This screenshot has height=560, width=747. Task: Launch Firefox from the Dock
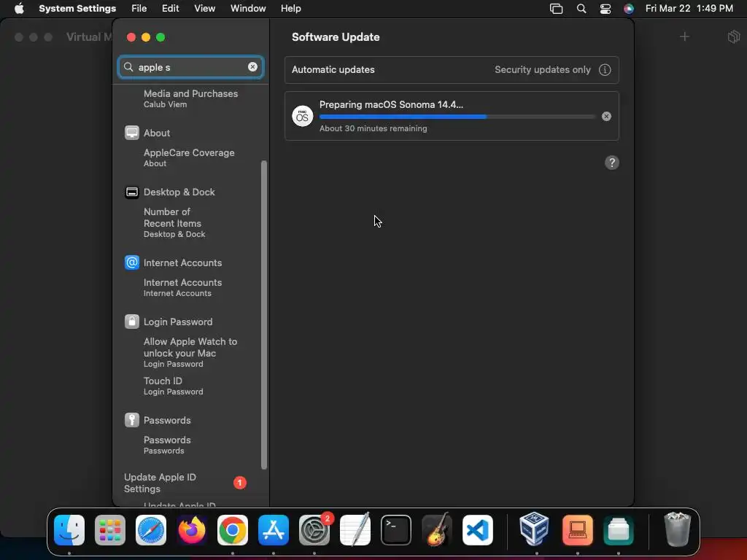[x=192, y=530]
